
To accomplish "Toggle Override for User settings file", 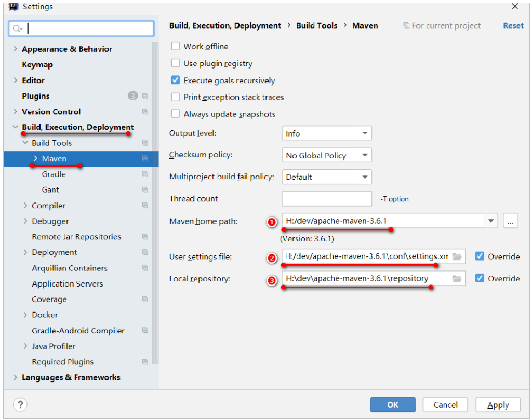I will click(480, 256).
